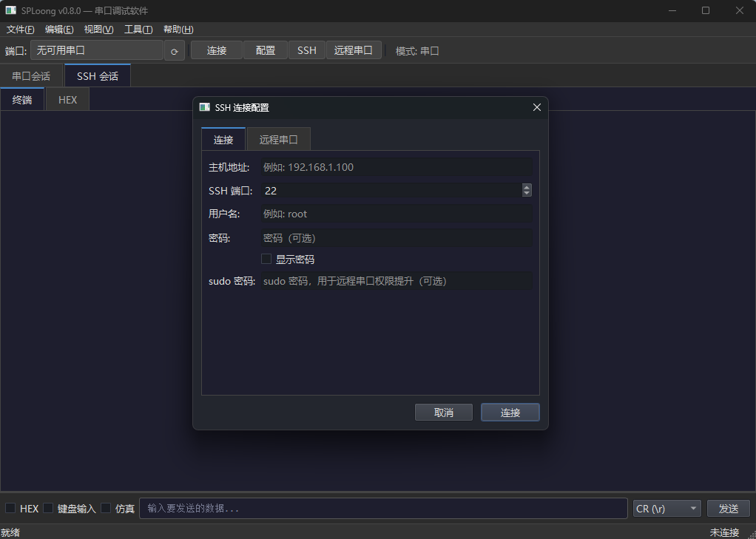Screen dimensions: 756x539
Task: Select the SSH 会话 tab
Action: [98, 75]
